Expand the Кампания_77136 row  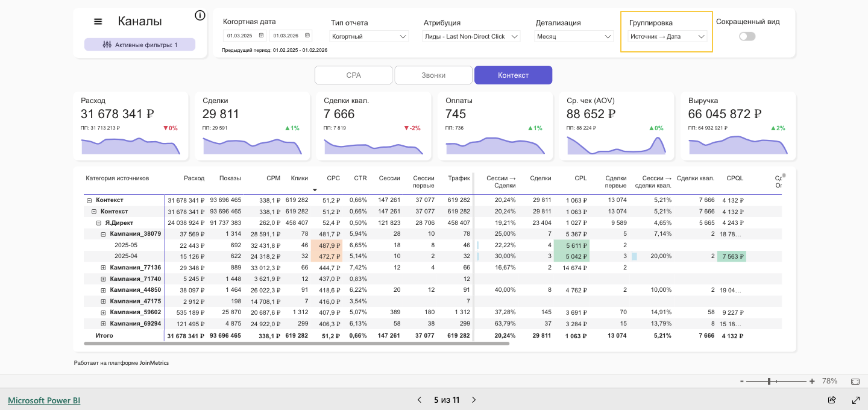[103, 268]
